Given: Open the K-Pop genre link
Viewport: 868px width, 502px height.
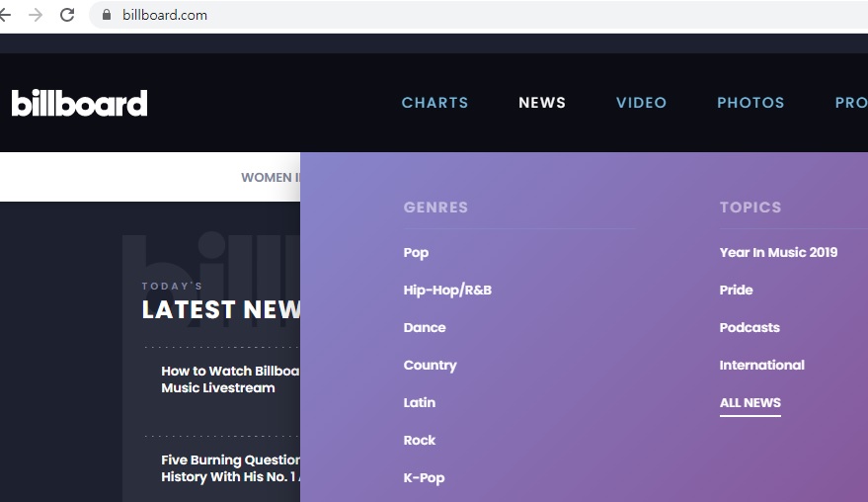Looking at the screenshot, I should (424, 478).
